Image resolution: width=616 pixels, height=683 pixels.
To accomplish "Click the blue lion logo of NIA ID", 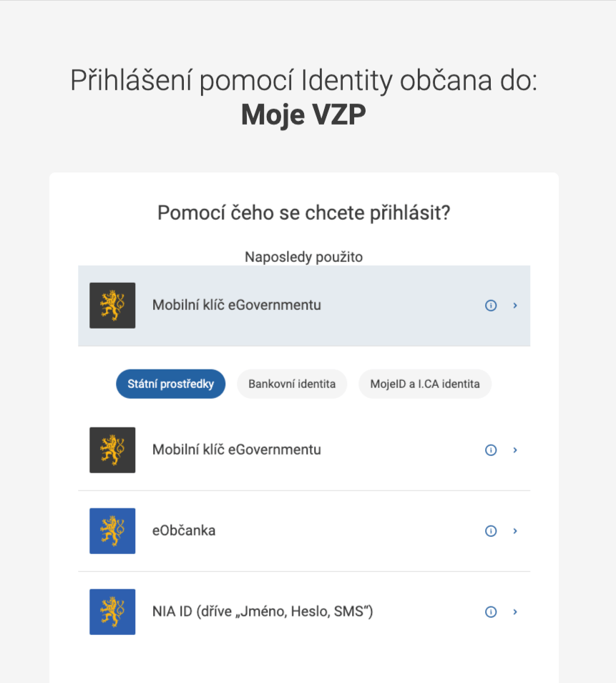I will click(112, 612).
